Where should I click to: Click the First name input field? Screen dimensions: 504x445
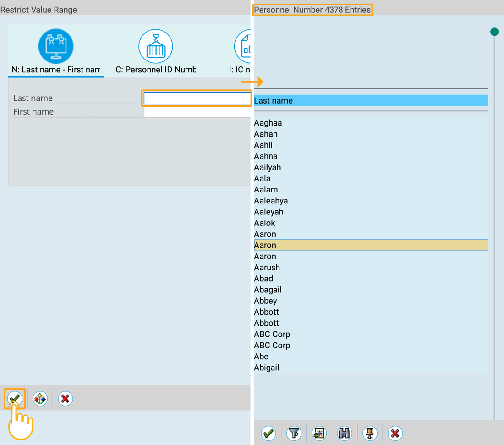pyautogui.click(x=197, y=112)
